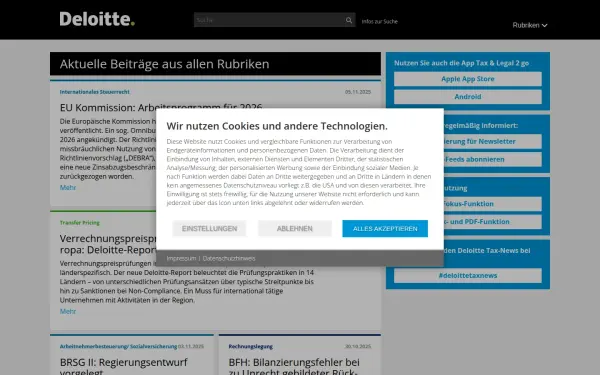
Task: Click the Newsletter registration button
Action: coord(492,141)
